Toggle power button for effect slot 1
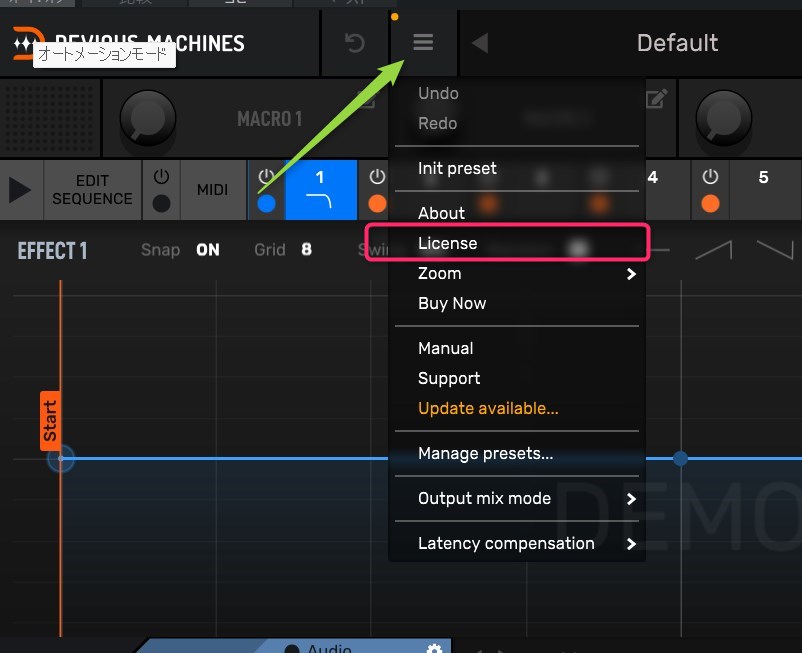The image size is (802, 653). 266,178
